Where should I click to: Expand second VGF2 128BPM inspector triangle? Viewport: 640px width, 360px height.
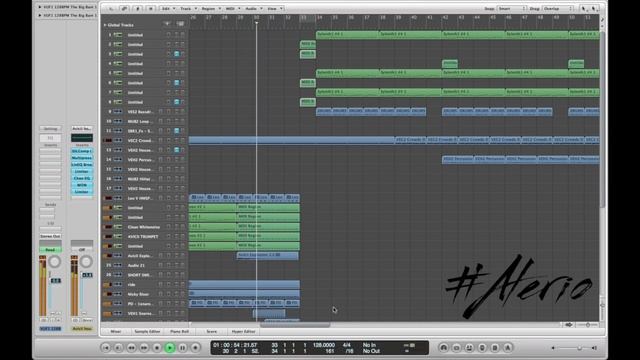[x=40, y=15]
